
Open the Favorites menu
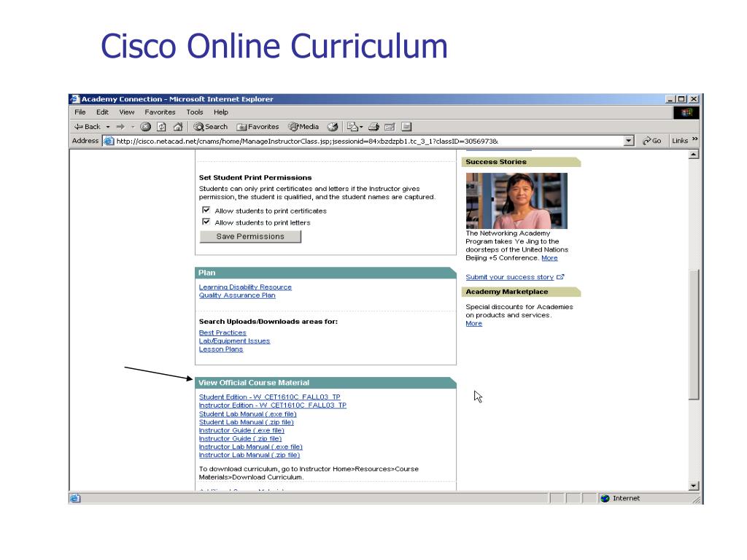coord(160,112)
